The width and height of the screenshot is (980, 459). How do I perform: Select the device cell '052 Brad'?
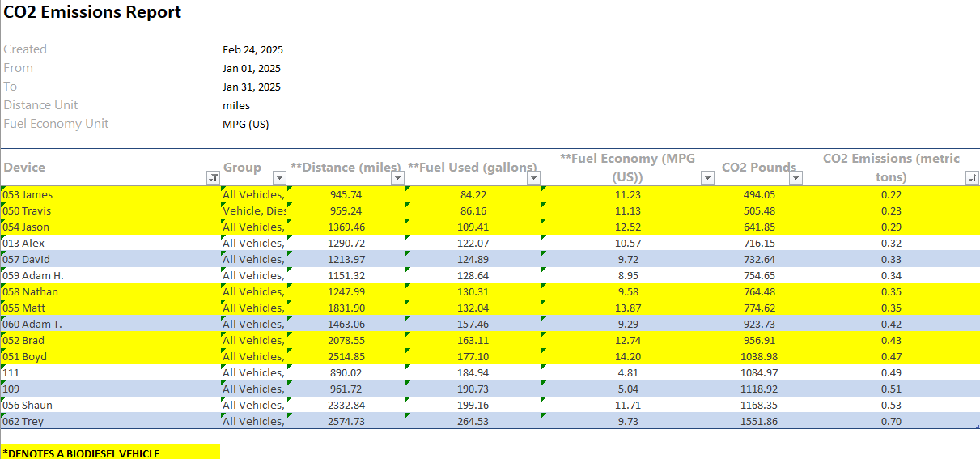coord(111,340)
